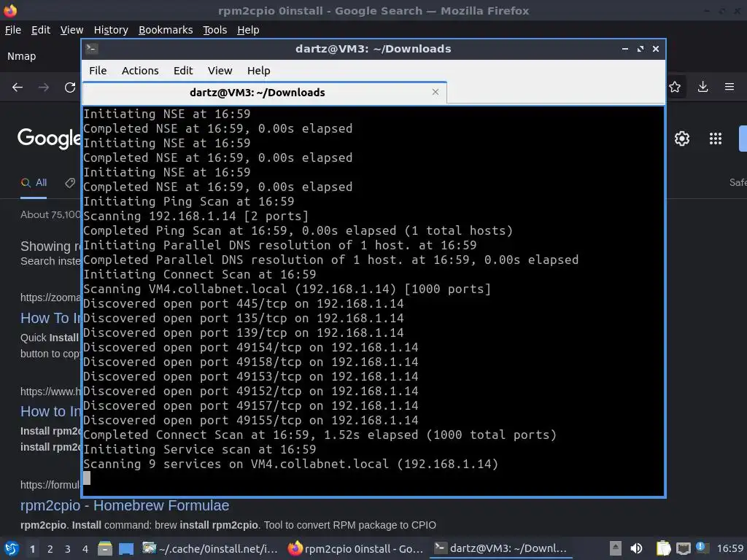Open the Firefox Help menu
747x560 pixels.
click(x=248, y=30)
